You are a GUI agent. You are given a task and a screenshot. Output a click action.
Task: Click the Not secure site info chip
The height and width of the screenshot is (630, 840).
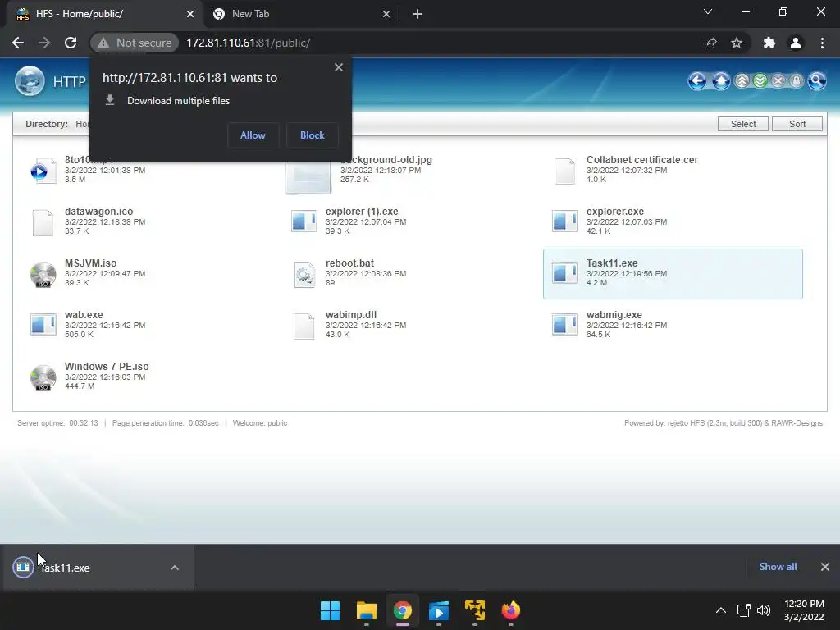point(135,43)
